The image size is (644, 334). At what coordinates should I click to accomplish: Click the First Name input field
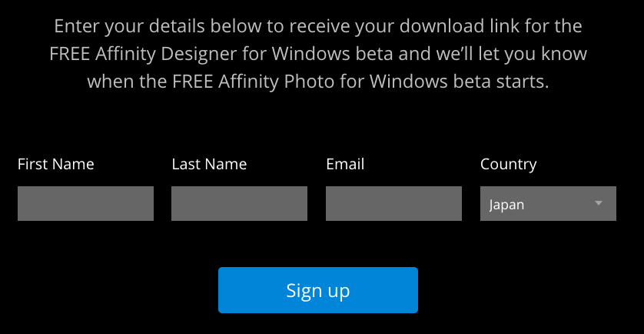click(85, 203)
